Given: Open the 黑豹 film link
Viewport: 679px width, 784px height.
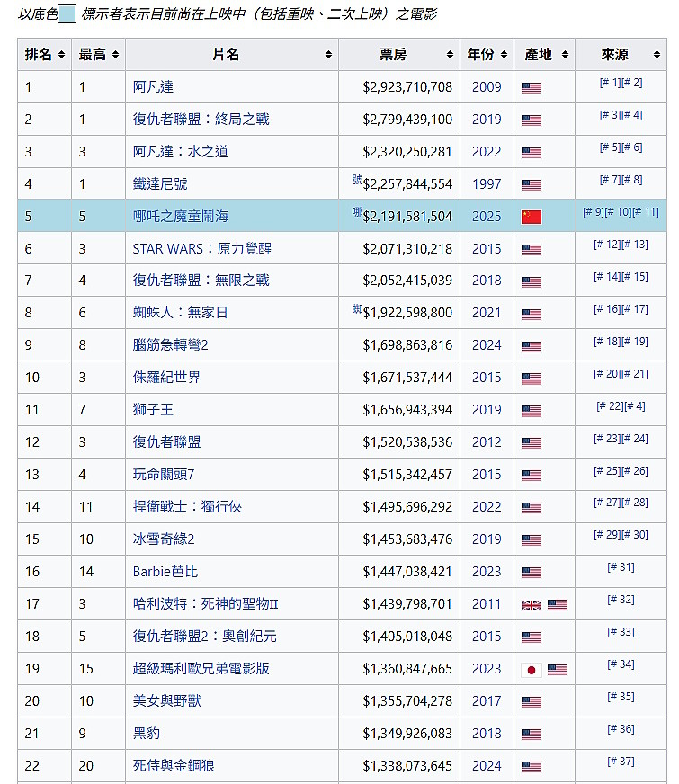Looking at the screenshot, I should tap(146, 733).
